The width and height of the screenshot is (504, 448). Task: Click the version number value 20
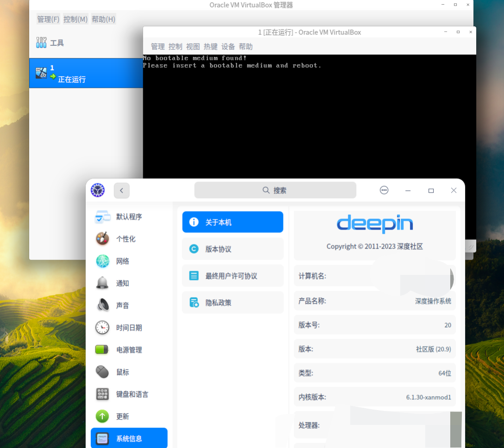tap(448, 325)
